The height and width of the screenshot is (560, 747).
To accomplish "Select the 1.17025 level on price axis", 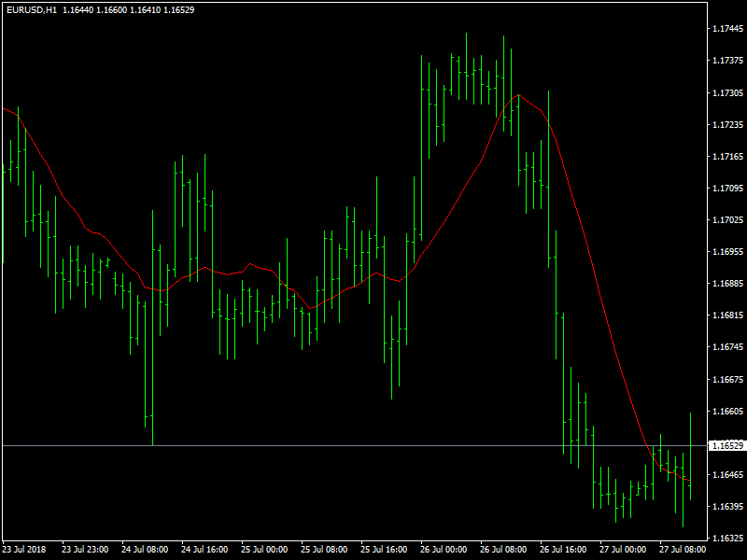I will pos(727,220).
